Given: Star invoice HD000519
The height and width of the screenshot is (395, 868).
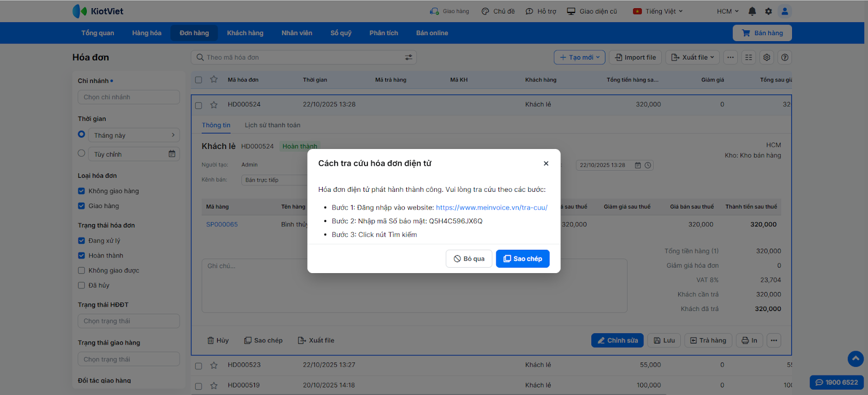Looking at the screenshot, I should coord(214,386).
